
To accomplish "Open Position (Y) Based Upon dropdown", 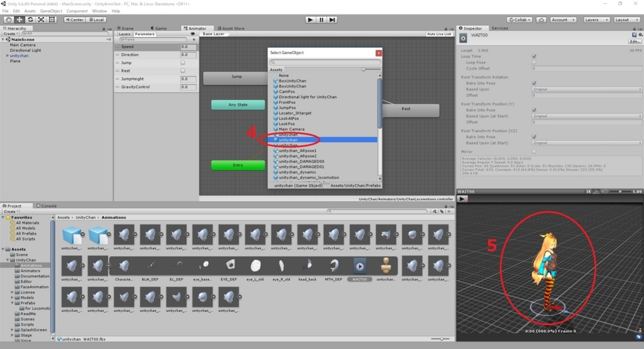I will click(587, 116).
